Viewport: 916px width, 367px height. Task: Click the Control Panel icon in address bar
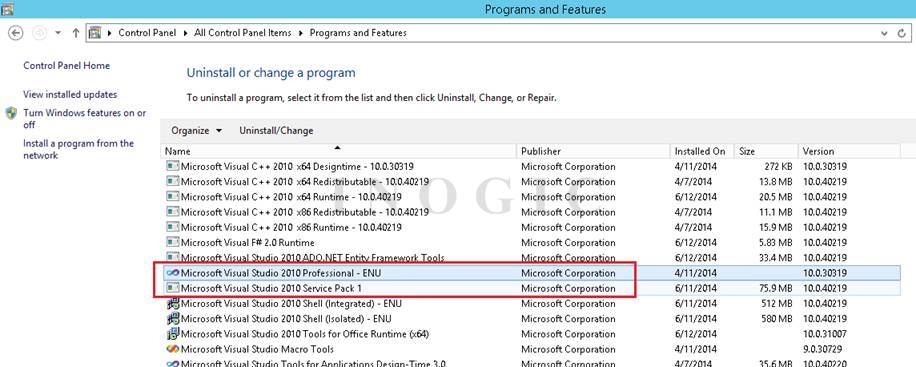pos(95,33)
